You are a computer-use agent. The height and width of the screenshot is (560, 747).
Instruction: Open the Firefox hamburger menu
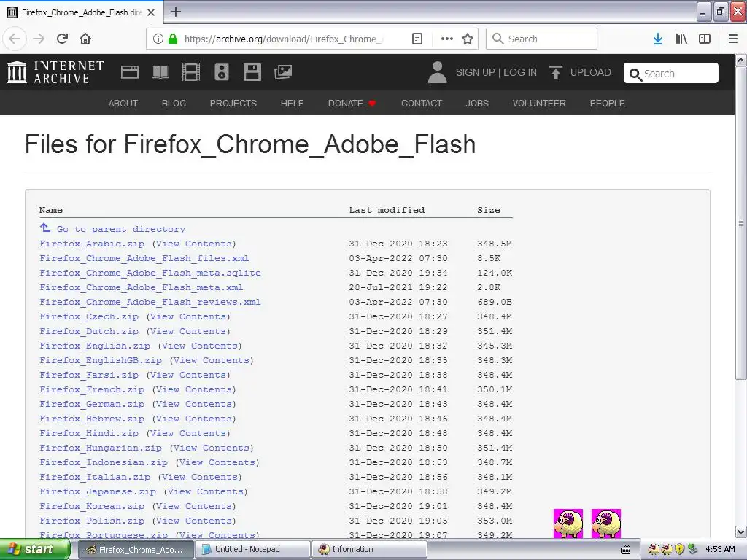(732, 39)
